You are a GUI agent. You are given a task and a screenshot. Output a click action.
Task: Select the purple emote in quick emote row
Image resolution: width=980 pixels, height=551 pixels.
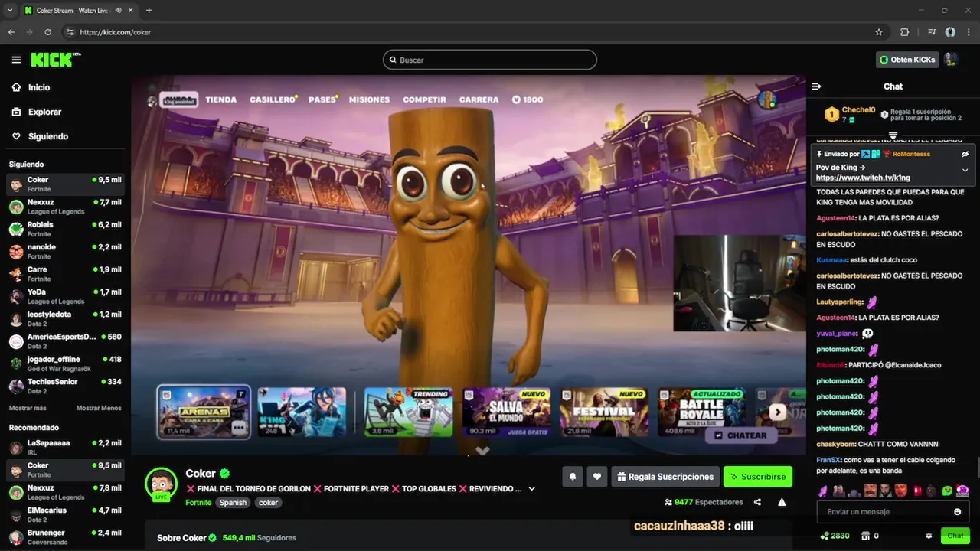[823, 491]
